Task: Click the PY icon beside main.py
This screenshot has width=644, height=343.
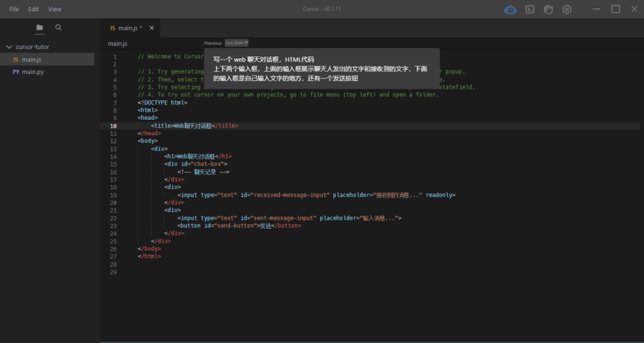Action: (x=16, y=72)
